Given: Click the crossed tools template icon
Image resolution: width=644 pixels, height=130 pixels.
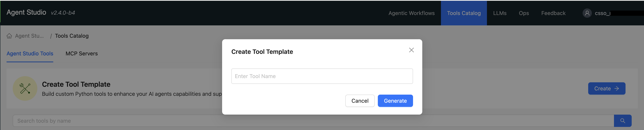Looking at the screenshot, I should [x=25, y=88].
